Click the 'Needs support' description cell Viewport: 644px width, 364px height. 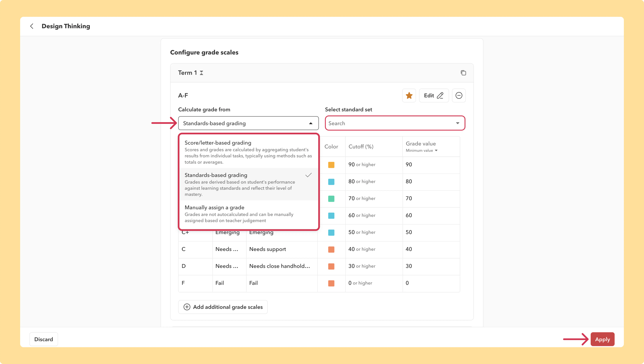click(282, 249)
